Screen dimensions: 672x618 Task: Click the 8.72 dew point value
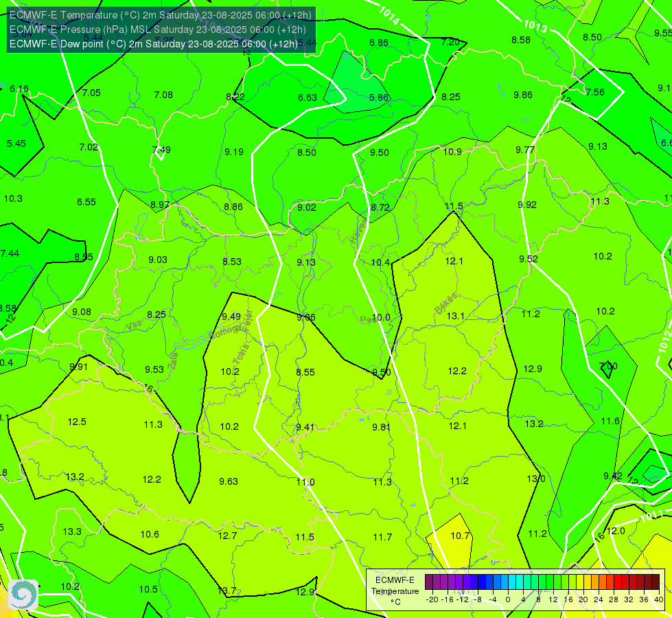click(380, 207)
